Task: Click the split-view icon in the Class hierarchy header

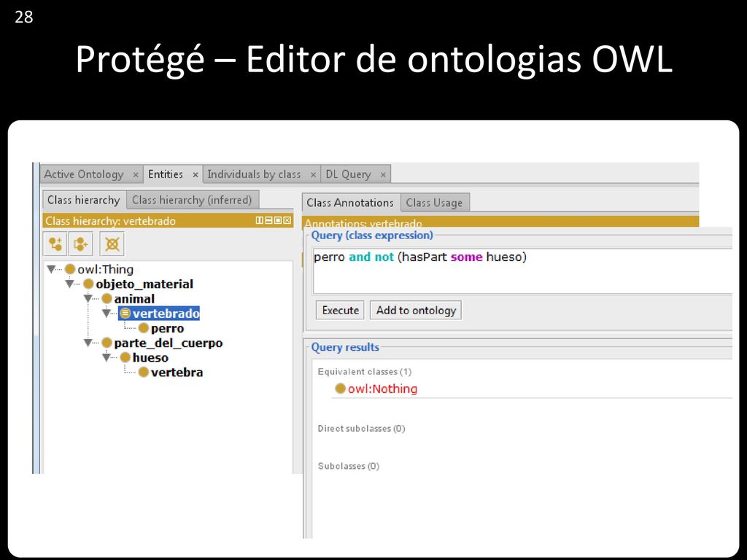Action: 260,220
